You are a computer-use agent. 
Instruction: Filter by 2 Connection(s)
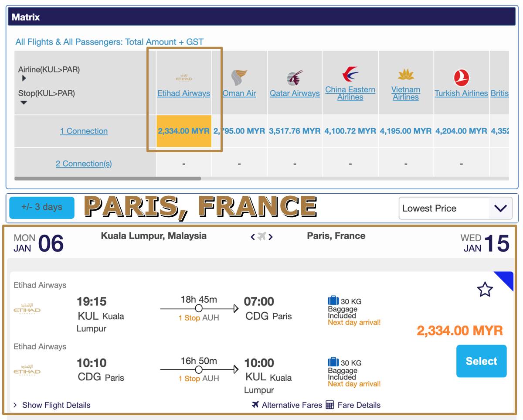(x=84, y=164)
